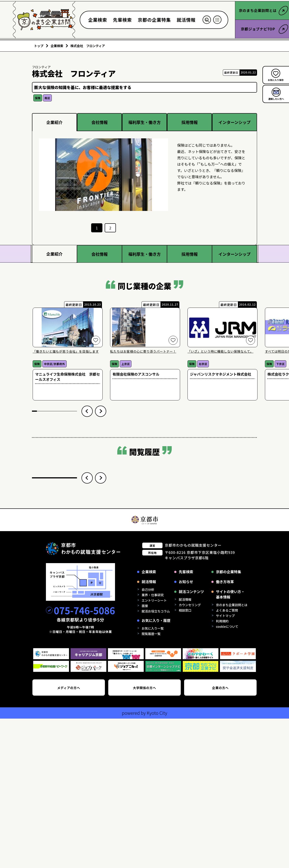
Task: Click the 中京区/京都府外 tag
Action: click(54, 364)
